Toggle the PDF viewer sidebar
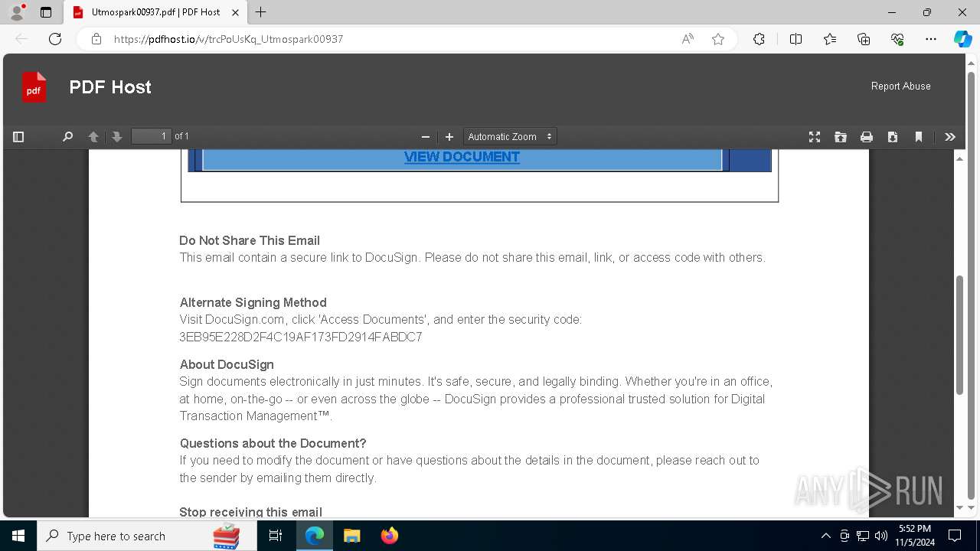The width and height of the screenshot is (980, 551). point(18,137)
